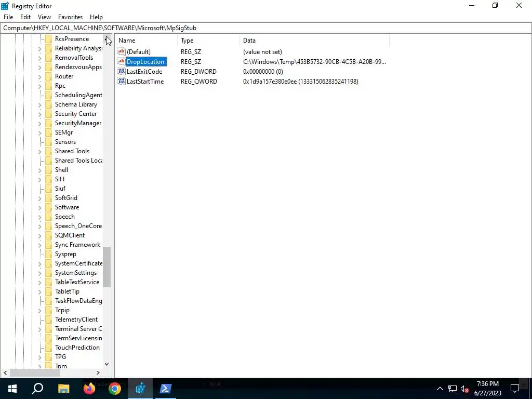Image resolution: width=532 pixels, height=399 pixels.
Task: Expand the SoftGrid key
Action: pyautogui.click(x=39, y=198)
